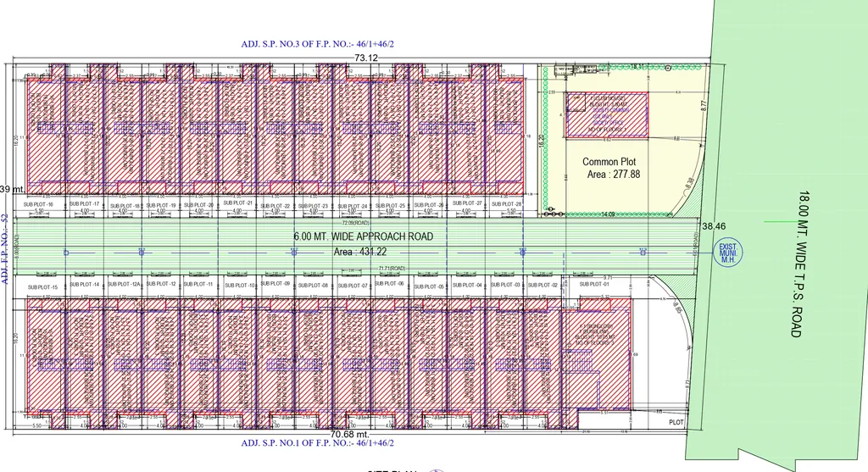Click the 73.12 top dimension

(x=366, y=58)
